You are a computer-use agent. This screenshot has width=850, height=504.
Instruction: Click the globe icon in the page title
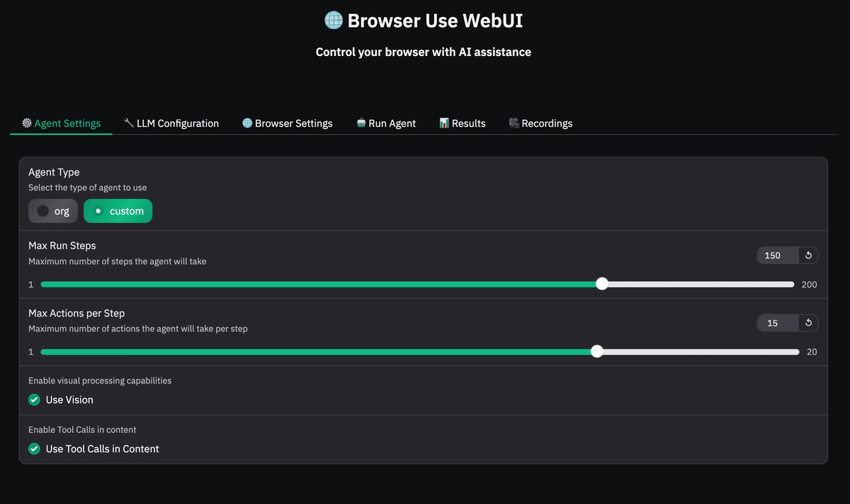coord(334,20)
